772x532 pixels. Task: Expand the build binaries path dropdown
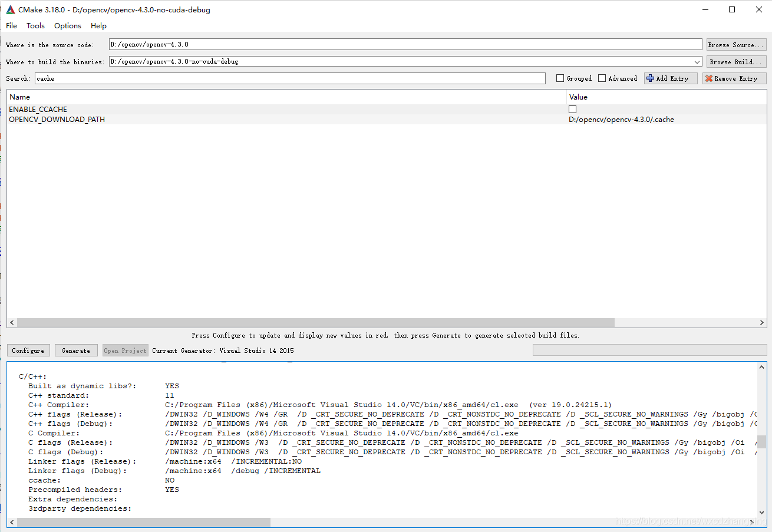pyautogui.click(x=697, y=61)
